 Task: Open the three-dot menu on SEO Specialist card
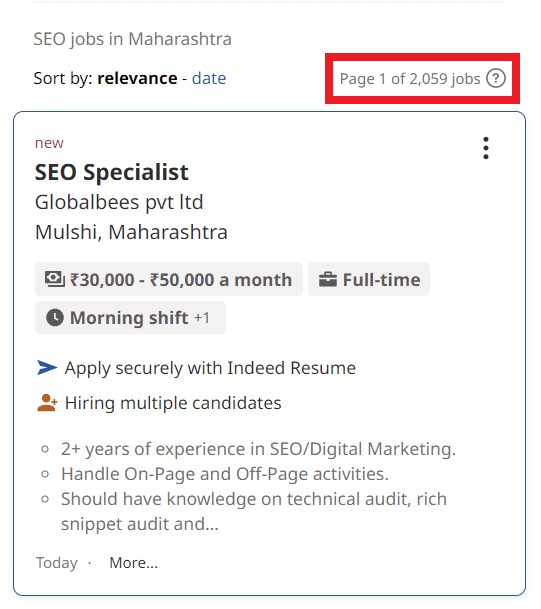[485, 148]
